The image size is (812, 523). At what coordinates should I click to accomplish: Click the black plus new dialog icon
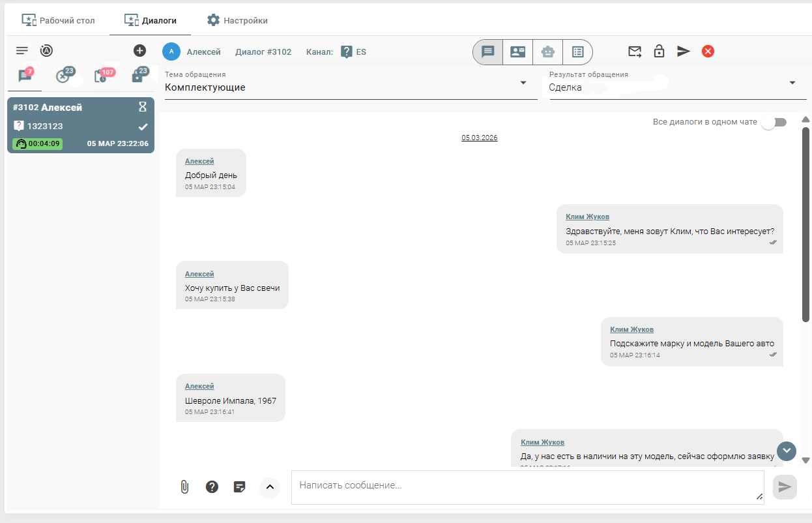pyautogui.click(x=139, y=50)
